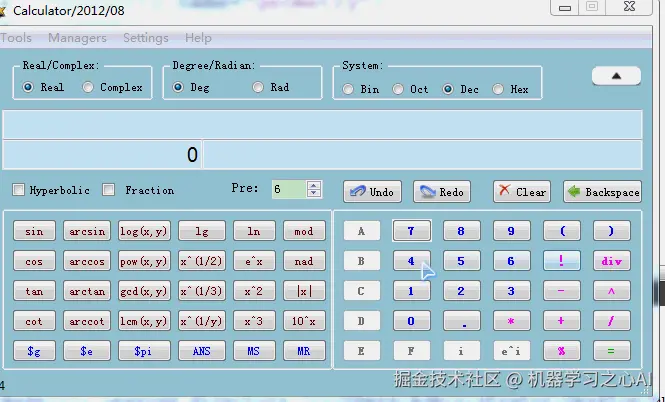Viewport: 665px width, 402px height.
Task: Click the cot function button
Action: [34, 321]
